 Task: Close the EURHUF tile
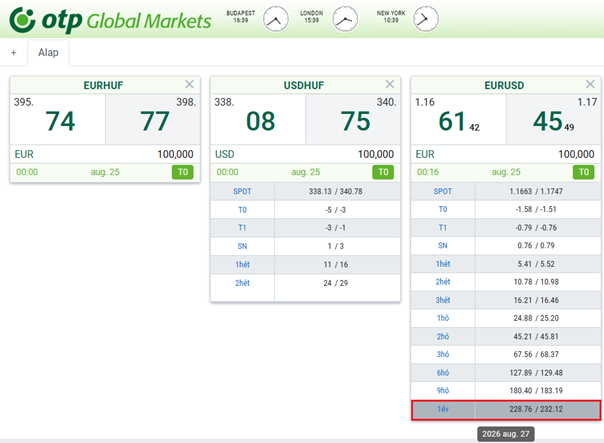(x=189, y=84)
